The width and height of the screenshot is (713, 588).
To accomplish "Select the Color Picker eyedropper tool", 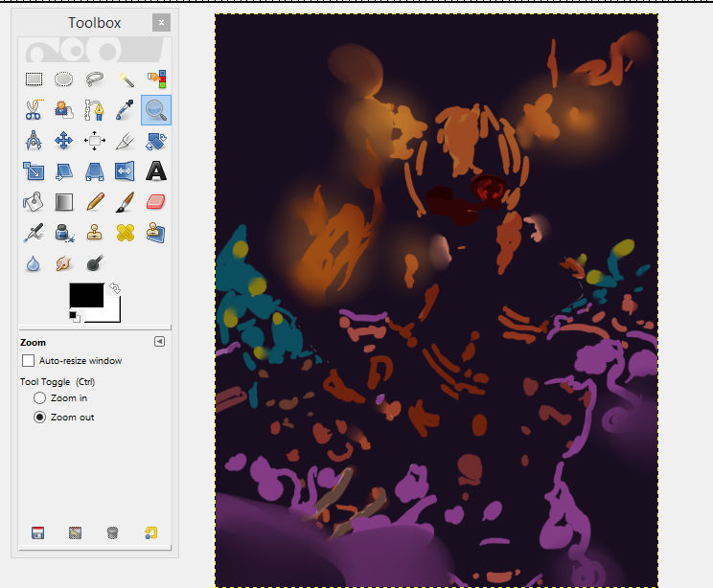I will [125, 110].
